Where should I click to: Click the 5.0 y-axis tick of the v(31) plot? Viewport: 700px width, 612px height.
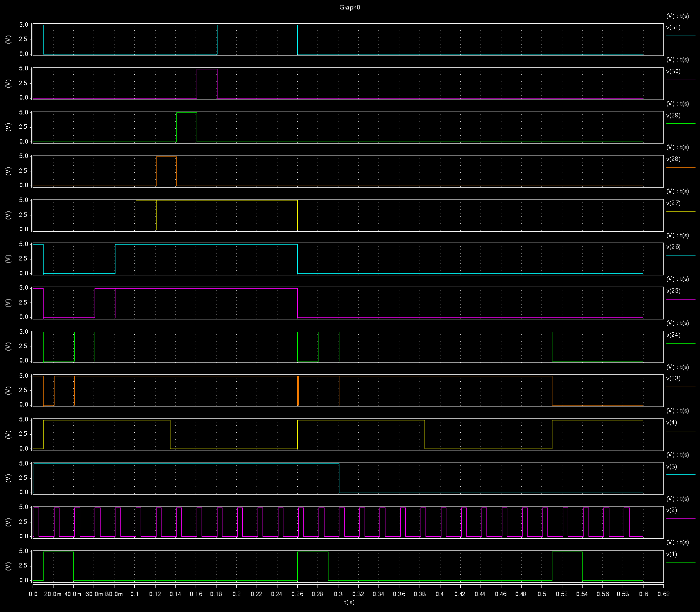[x=24, y=25]
